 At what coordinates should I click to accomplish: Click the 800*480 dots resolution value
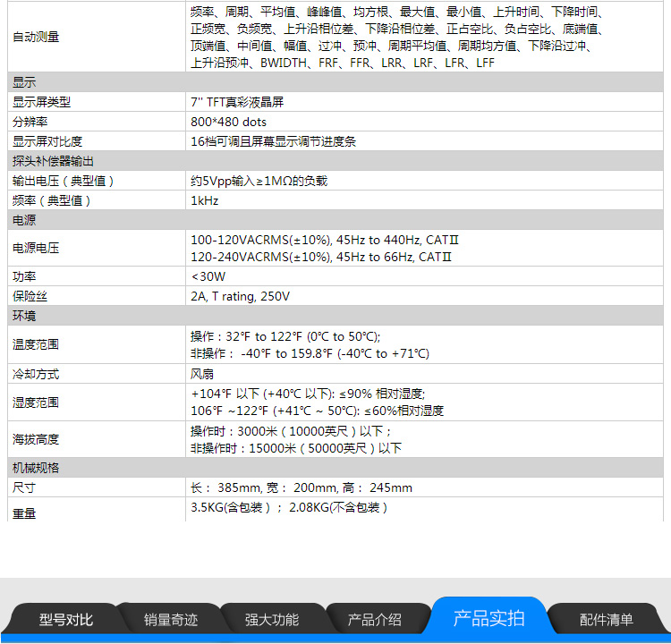click(229, 122)
